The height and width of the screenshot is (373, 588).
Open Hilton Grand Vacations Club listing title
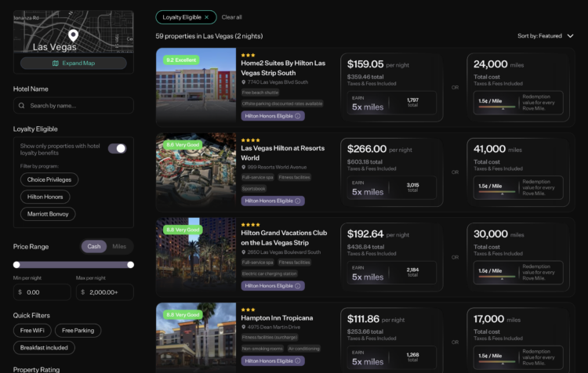[x=284, y=237]
